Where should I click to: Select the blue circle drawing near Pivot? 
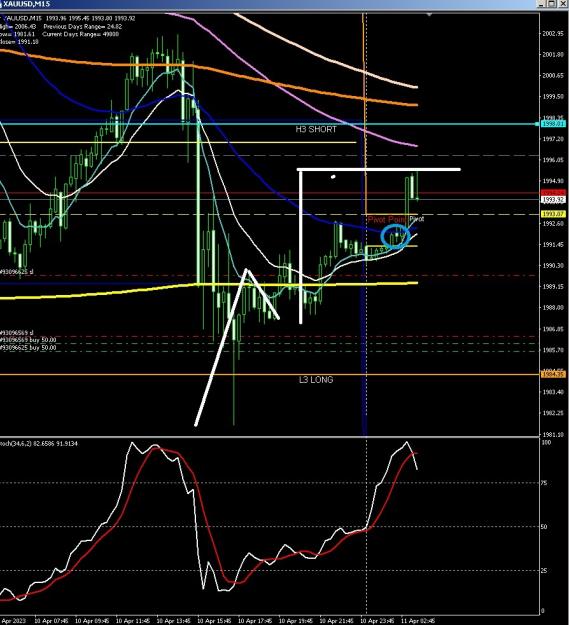pos(395,236)
